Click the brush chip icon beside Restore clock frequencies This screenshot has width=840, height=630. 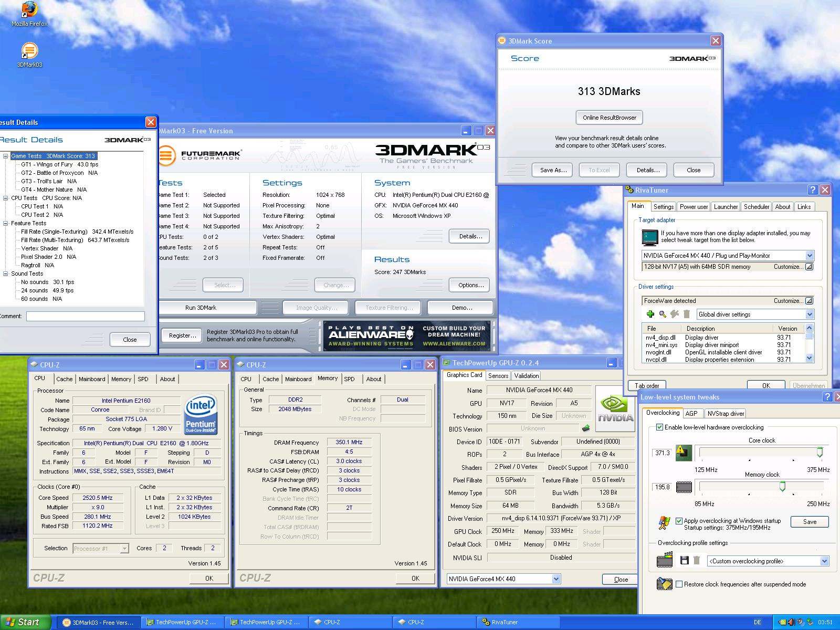point(664,584)
